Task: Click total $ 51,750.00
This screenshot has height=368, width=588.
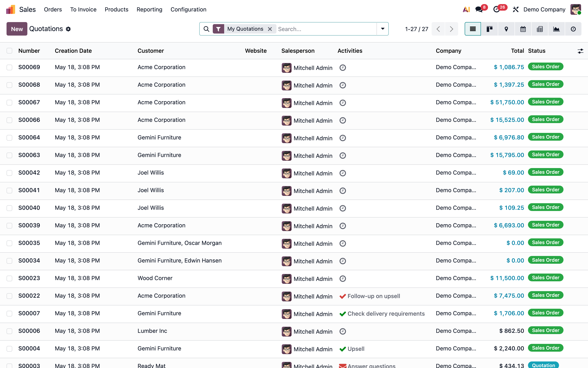Action: [507, 102]
